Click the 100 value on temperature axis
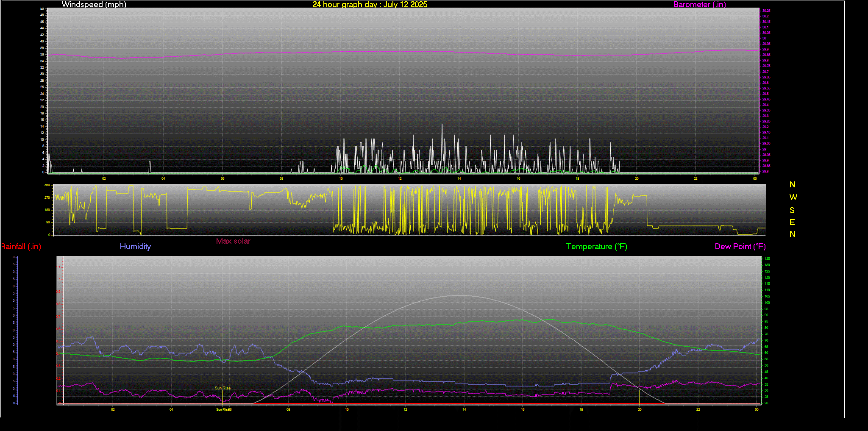Screen dimensions: 868x431 [x=767, y=303]
